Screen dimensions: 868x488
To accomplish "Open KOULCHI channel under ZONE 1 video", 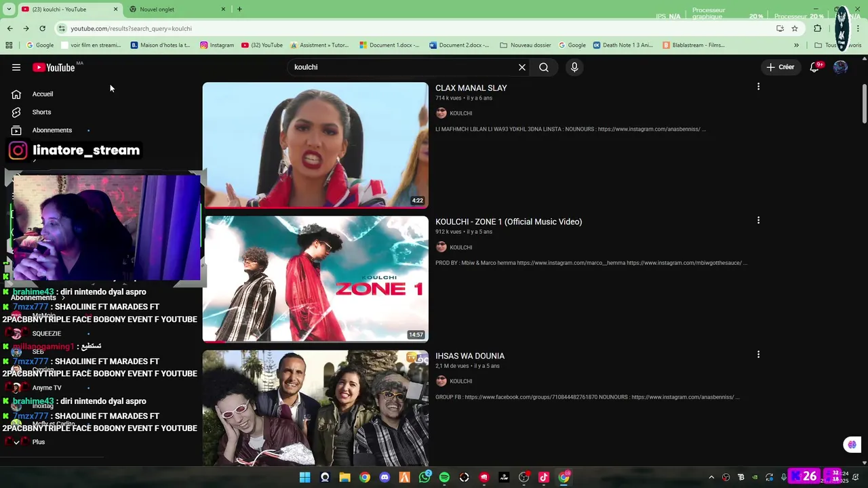I will click(x=460, y=247).
